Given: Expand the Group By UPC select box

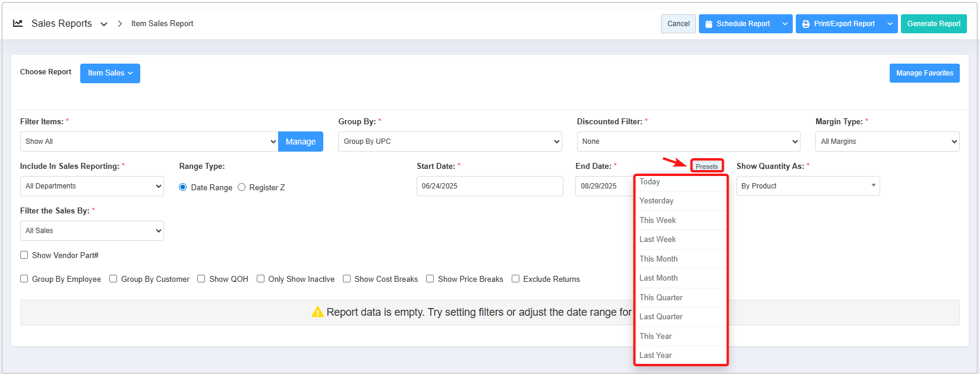Looking at the screenshot, I should coord(450,142).
